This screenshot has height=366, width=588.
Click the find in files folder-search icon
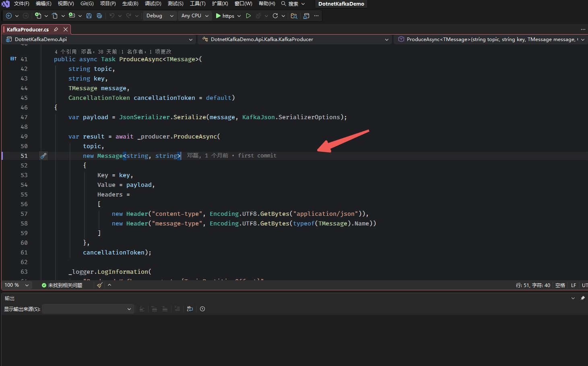coord(294,16)
